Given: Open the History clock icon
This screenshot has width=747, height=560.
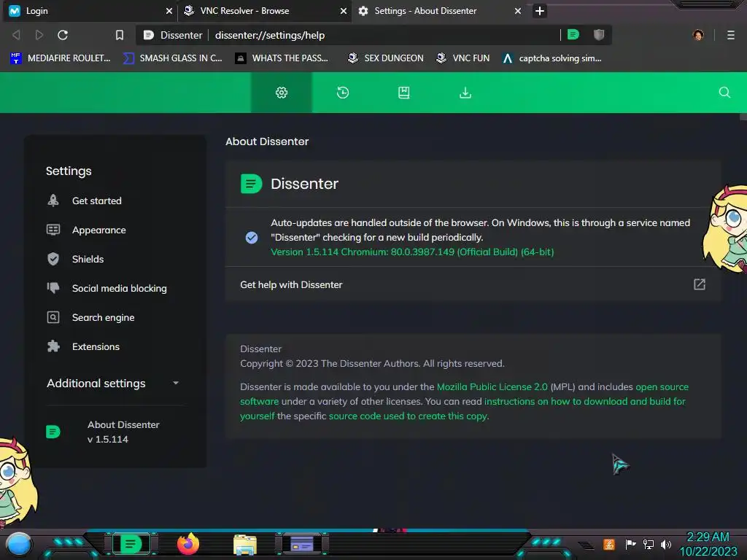Looking at the screenshot, I should coord(343,93).
